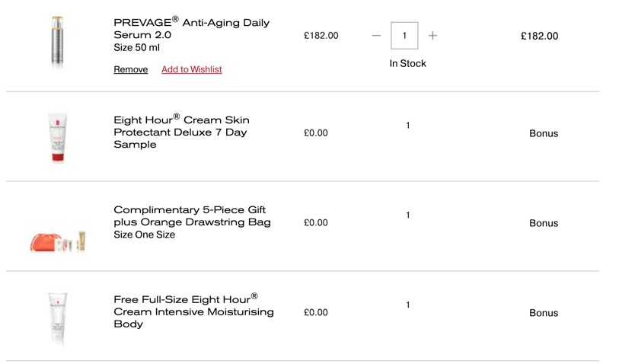
Task: Click the Size 50 ml text under serum
Action: 136,48
